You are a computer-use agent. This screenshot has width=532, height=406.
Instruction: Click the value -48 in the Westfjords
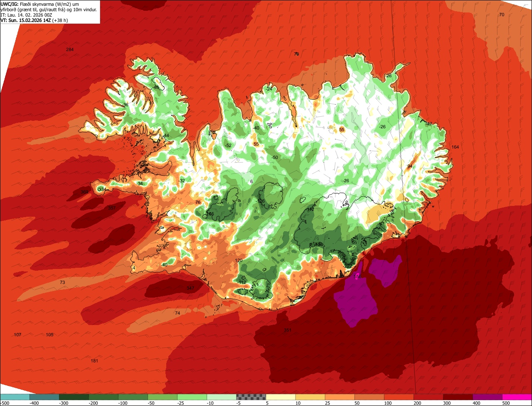pyautogui.click(x=156, y=88)
